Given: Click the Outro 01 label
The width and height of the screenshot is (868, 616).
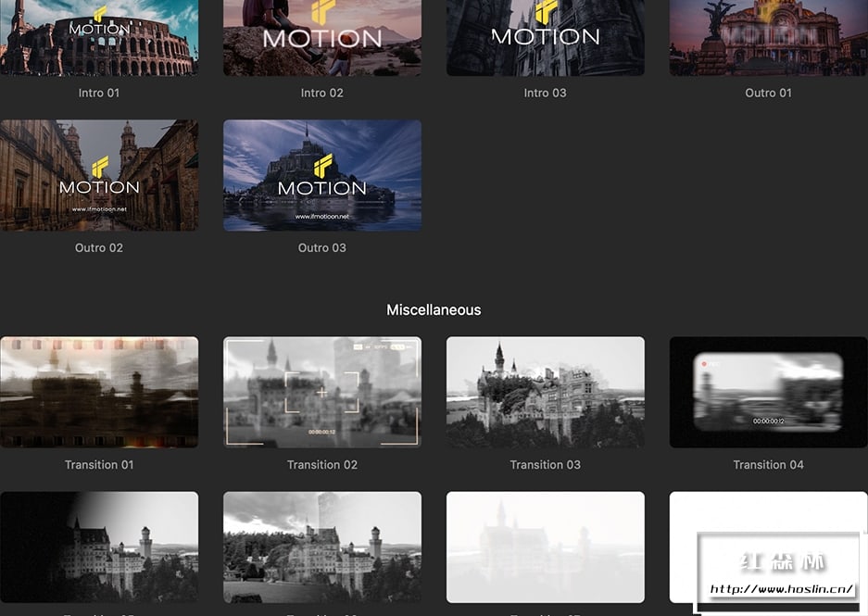Looking at the screenshot, I should click(x=768, y=93).
